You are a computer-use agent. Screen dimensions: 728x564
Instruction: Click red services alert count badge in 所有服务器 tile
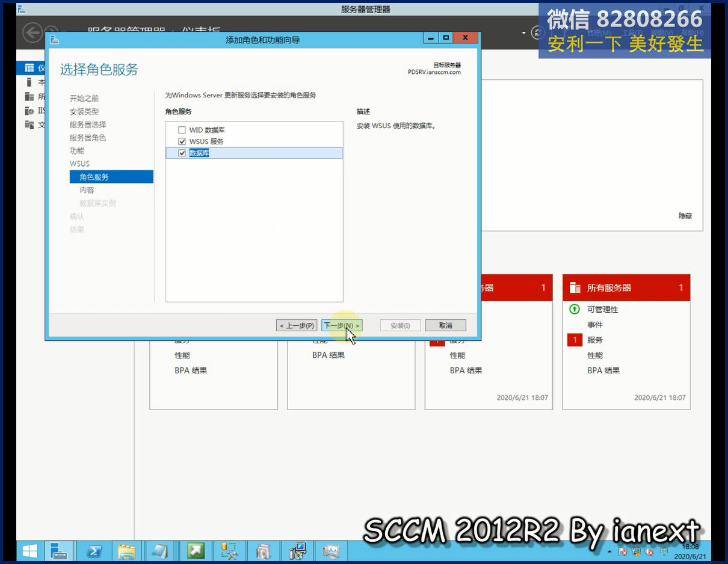point(575,340)
